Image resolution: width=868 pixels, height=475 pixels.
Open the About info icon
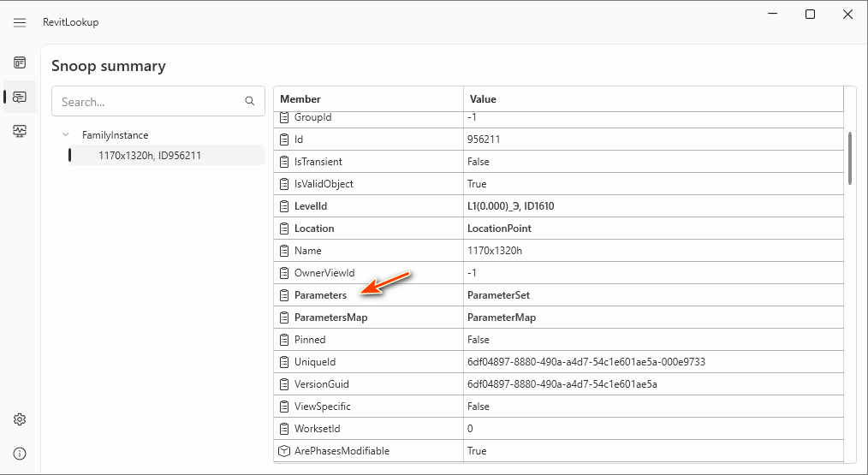coord(20,454)
